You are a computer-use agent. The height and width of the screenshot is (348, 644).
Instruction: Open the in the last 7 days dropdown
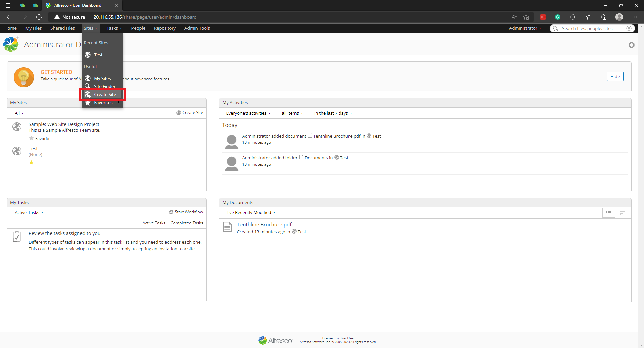click(333, 113)
